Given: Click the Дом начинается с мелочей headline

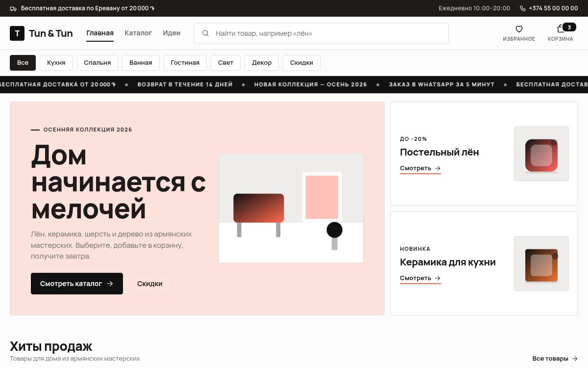Looking at the screenshot, I should 119,182.
